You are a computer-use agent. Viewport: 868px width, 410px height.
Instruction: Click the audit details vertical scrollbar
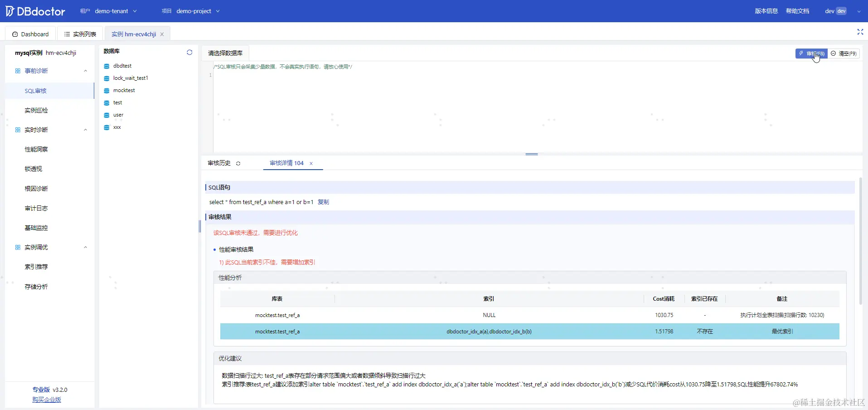(860, 241)
